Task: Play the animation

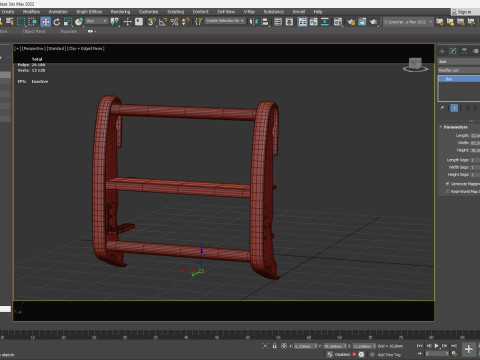Action: point(437,346)
